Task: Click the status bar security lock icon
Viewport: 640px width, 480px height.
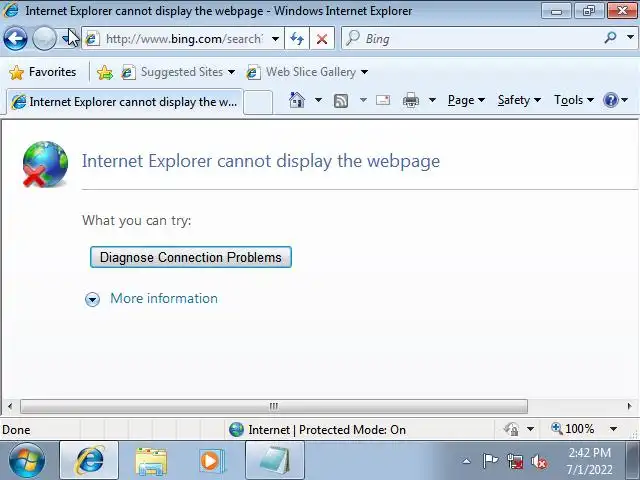Action: [x=511, y=429]
